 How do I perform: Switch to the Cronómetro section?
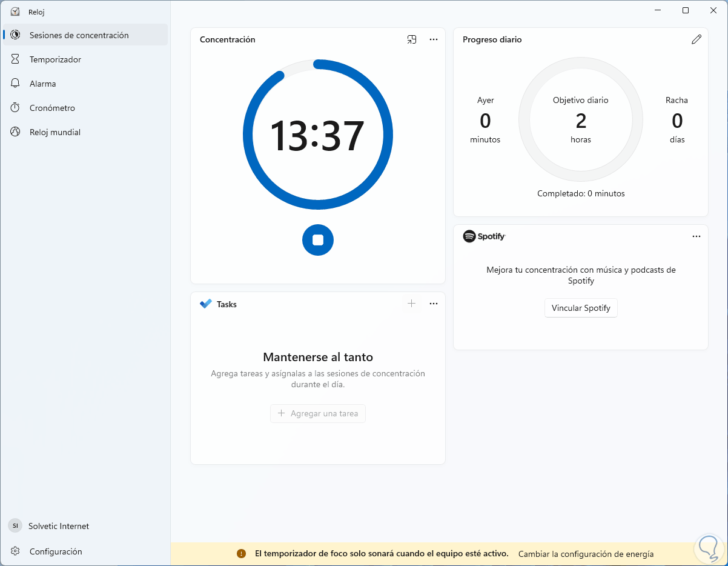pos(85,108)
